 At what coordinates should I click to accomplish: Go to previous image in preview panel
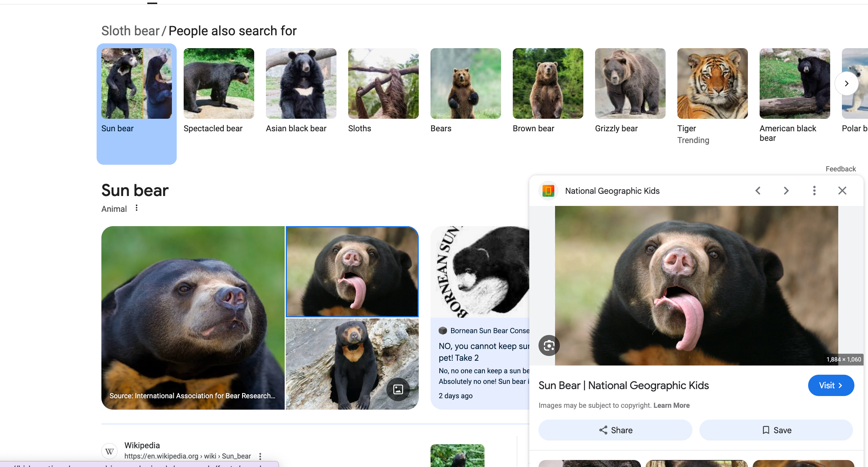pyautogui.click(x=758, y=190)
